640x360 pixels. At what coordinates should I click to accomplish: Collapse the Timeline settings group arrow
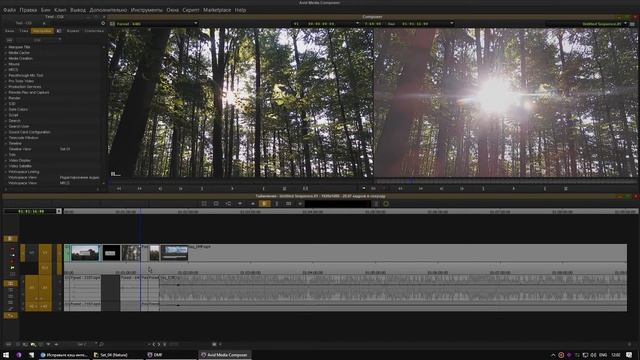point(6,144)
